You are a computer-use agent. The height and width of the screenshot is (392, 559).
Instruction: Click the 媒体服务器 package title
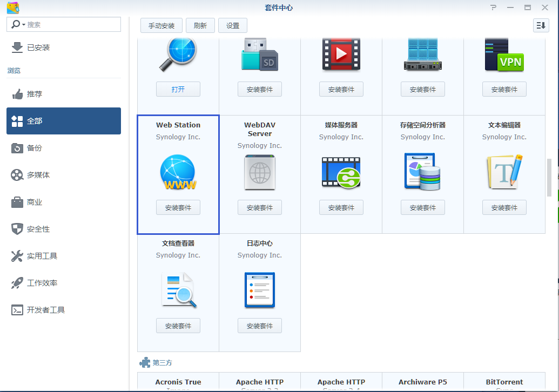(341, 125)
